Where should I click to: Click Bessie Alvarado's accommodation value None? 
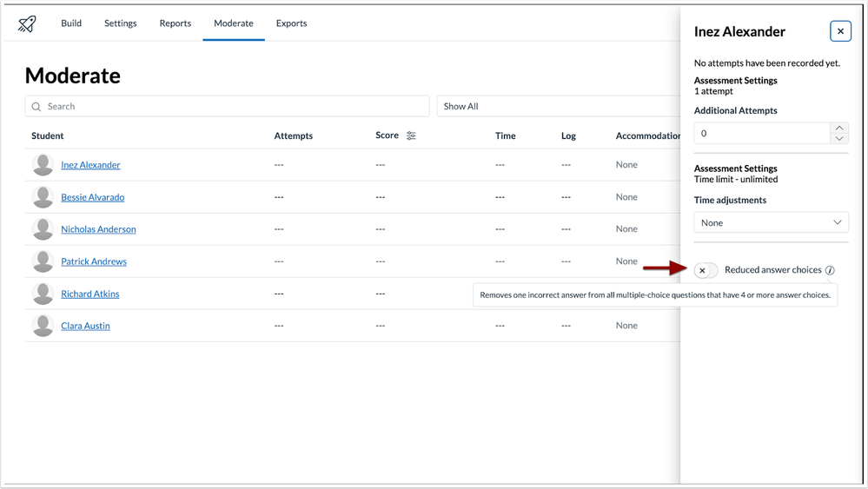tap(626, 196)
